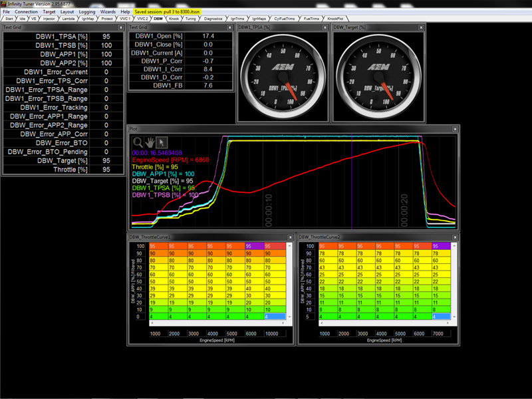The image size is (532, 399).
Task: Open the File menu
Action: pyautogui.click(x=6, y=11)
